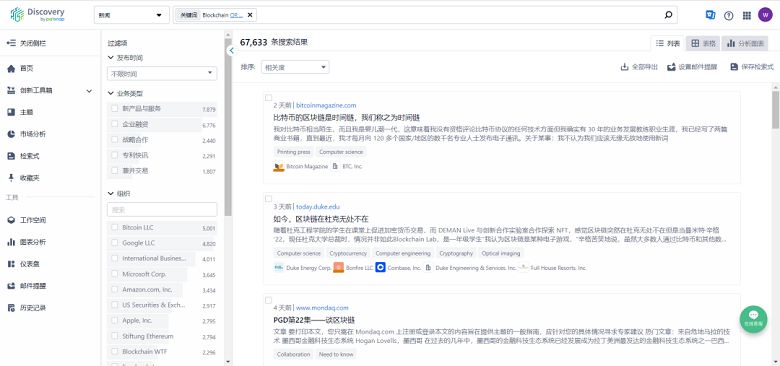
Task: Click the results list vertical scrollbar
Action: coord(776,109)
